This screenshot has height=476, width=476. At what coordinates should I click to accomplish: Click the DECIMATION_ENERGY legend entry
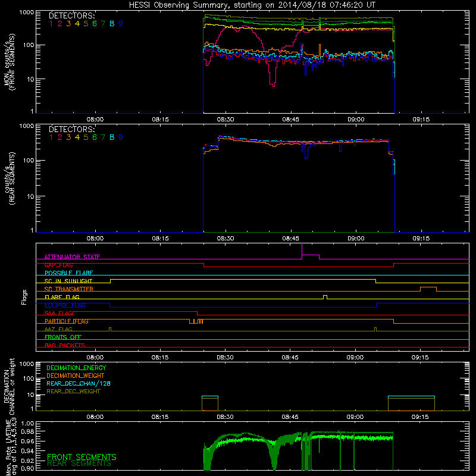tap(76, 368)
